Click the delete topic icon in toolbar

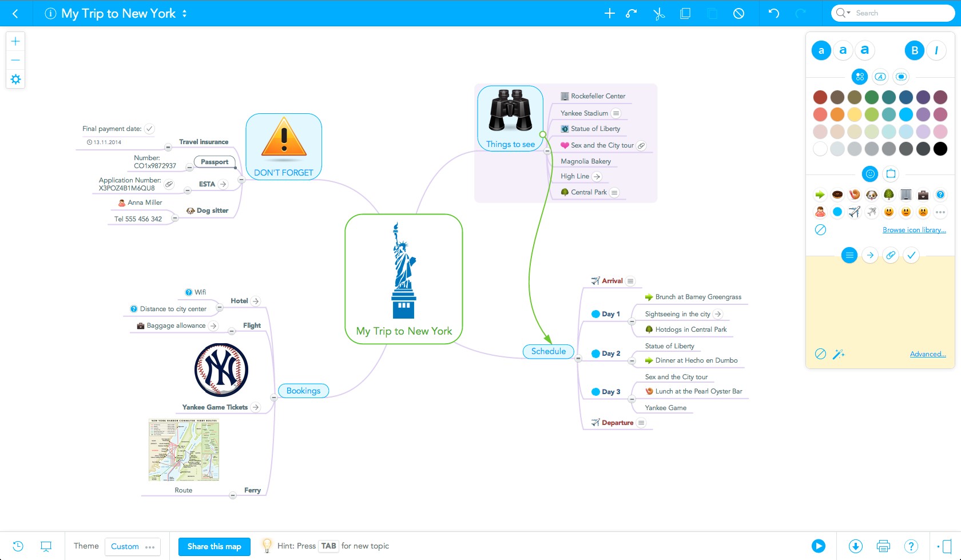(x=738, y=14)
